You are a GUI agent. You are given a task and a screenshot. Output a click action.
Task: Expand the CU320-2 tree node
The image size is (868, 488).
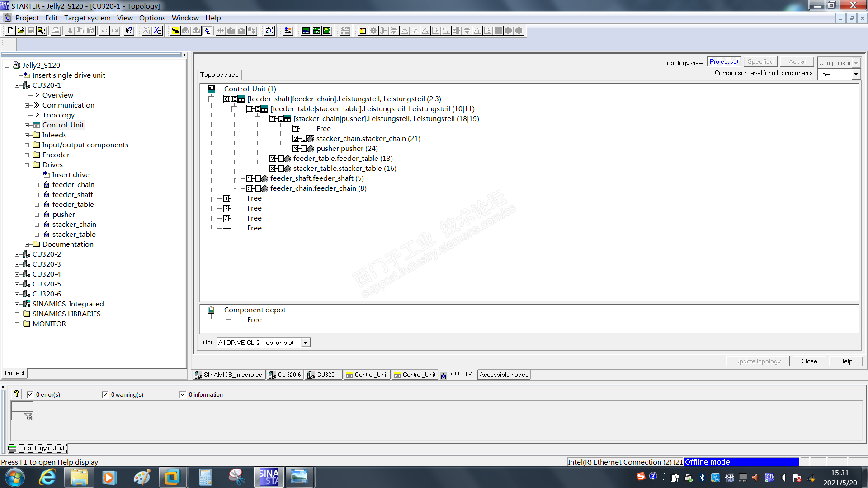[x=17, y=254]
